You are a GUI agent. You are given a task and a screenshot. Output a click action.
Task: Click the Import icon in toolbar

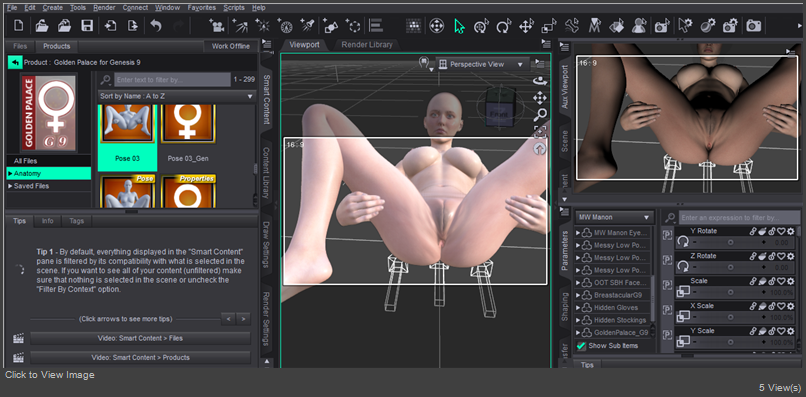[110, 25]
